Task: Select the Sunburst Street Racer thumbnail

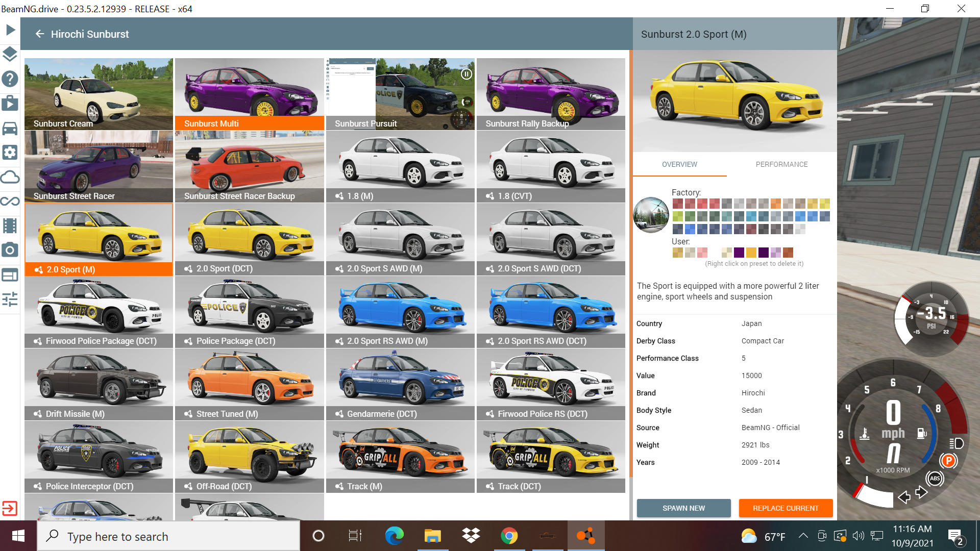Action: [99, 166]
